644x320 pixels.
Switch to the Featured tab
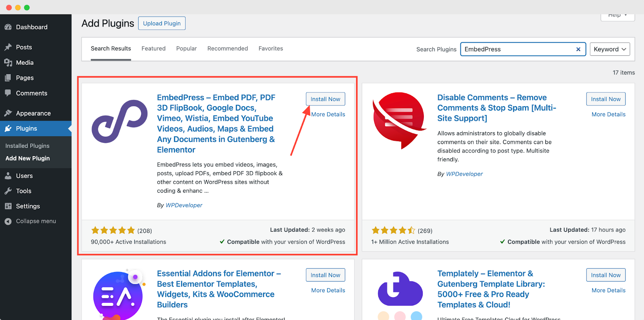click(153, 49)
